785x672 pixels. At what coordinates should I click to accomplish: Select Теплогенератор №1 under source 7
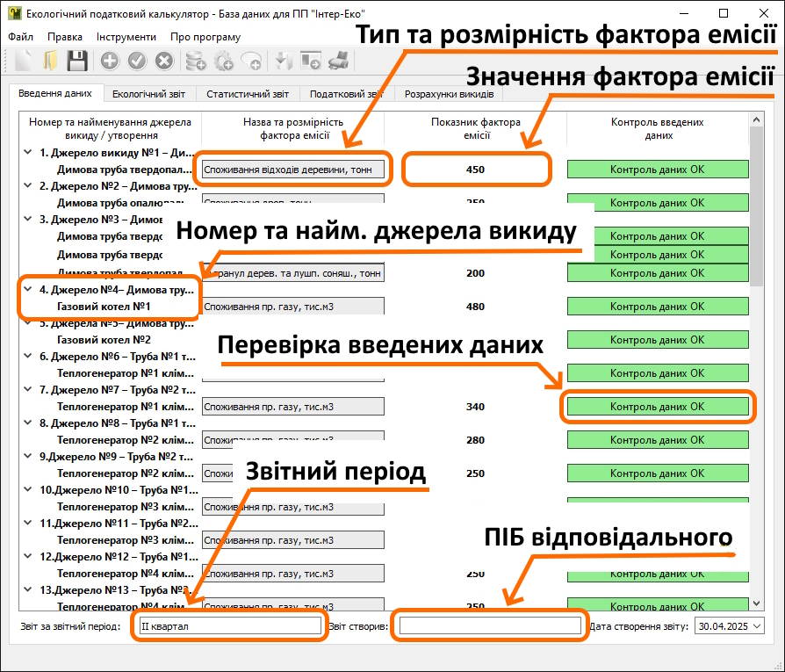click(126, 407)
